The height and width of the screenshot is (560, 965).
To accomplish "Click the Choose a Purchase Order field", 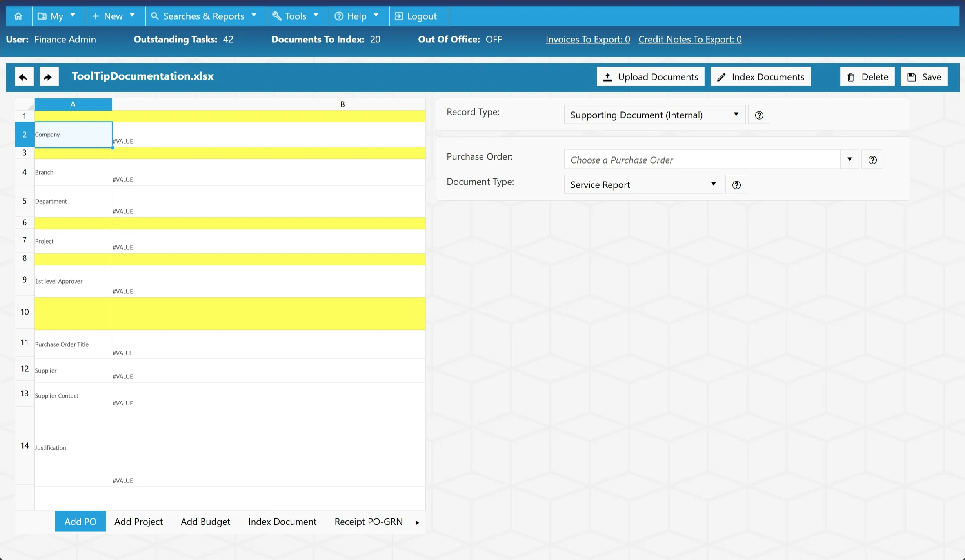I will point(702,160).
